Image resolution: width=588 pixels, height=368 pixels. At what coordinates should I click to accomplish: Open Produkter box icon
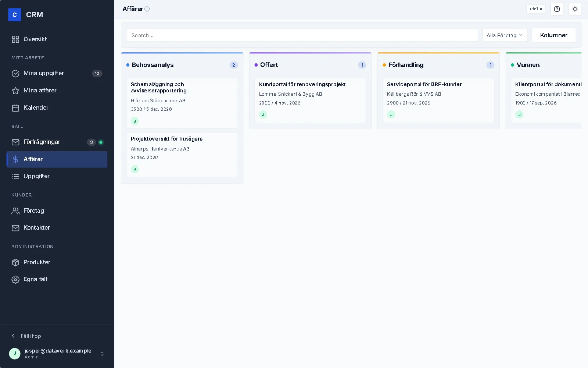[15, 262]
